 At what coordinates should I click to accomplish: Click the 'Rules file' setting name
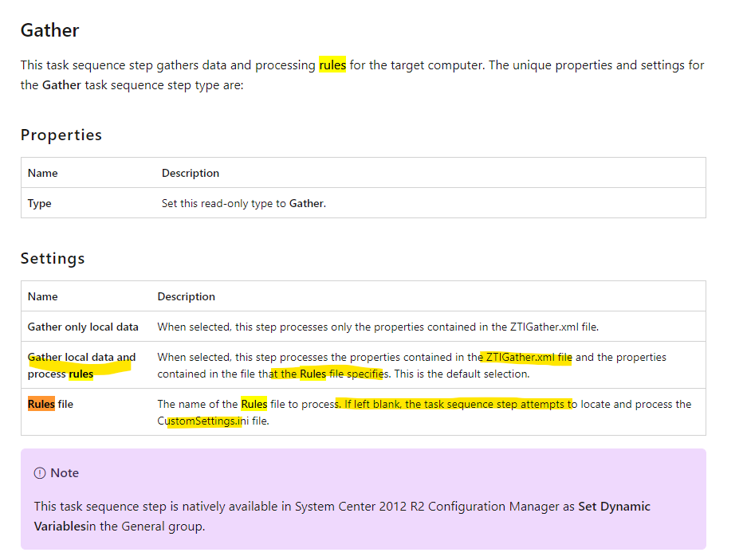[50, 404]
